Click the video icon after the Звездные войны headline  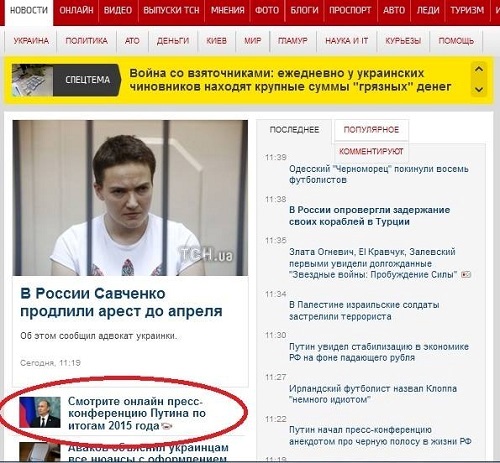[x=466, y=275]
